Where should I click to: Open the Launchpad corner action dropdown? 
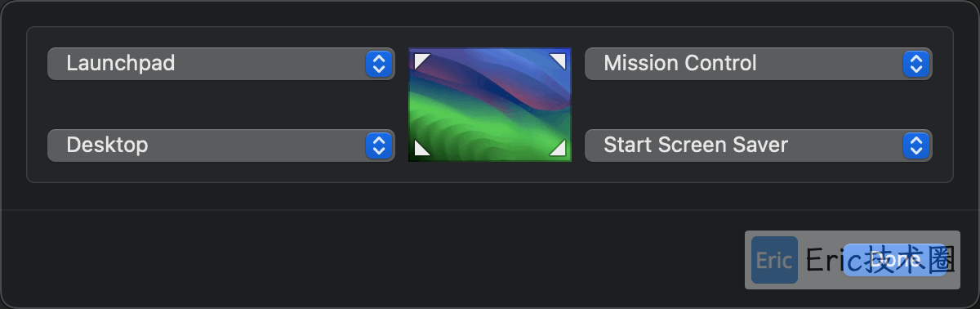[x=221, y=64]
